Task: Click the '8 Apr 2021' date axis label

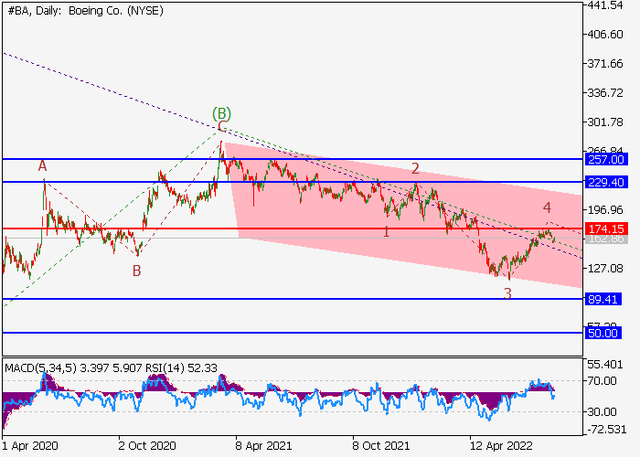Action: click(x=264, y=446)
